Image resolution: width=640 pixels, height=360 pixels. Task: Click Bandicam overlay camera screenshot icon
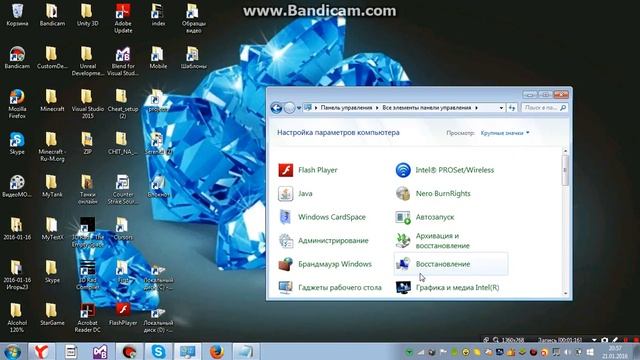(x=604, y=340)
